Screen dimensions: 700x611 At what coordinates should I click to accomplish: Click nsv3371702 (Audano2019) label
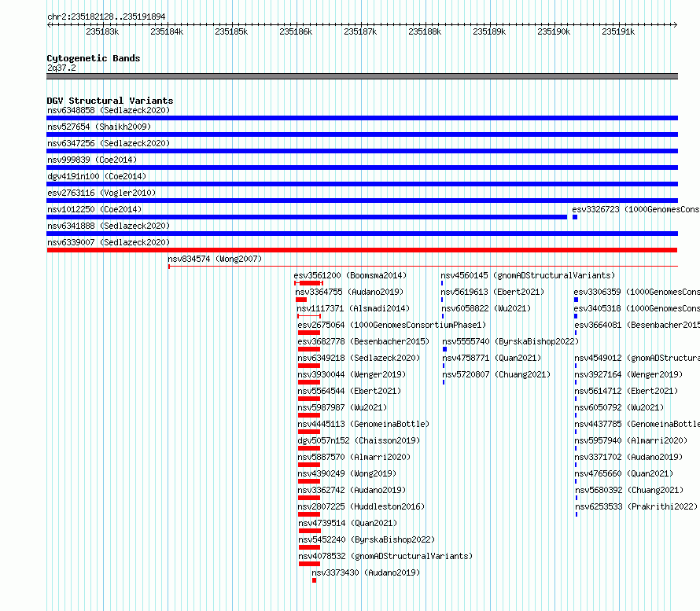tap(628, 457)
